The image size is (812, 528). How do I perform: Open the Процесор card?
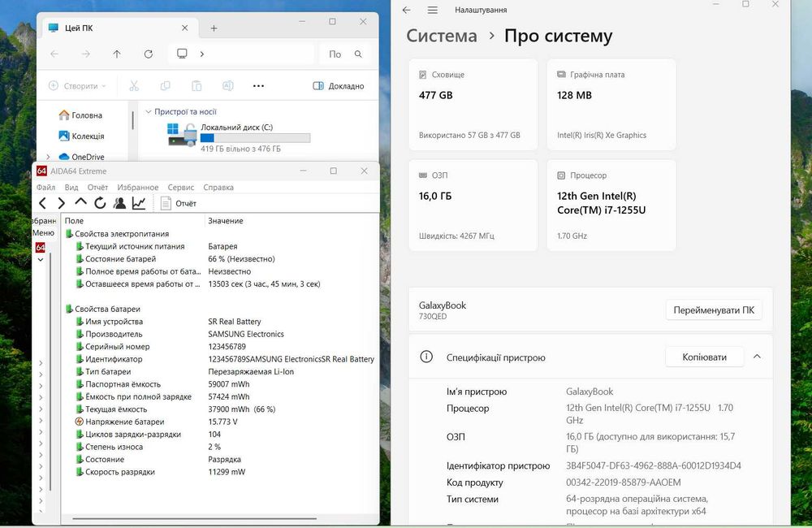point(611,206)
